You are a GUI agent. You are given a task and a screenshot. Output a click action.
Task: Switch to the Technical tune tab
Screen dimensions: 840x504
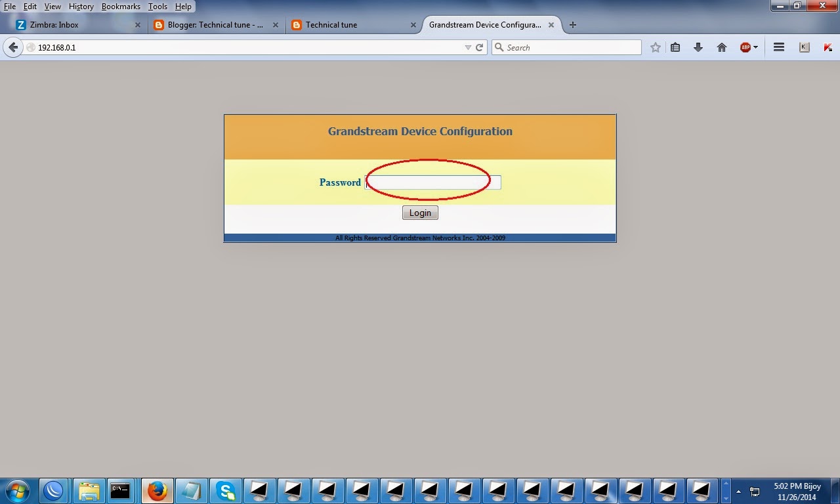[353, 25]
